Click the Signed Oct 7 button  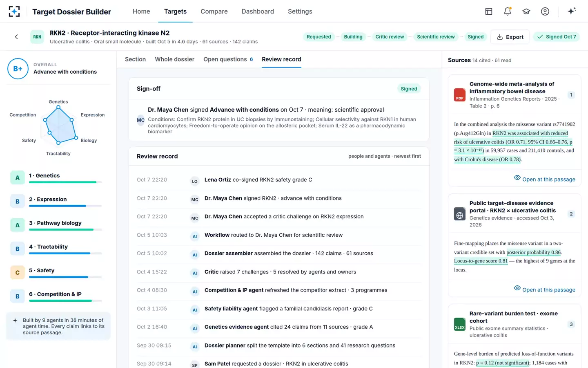(x=557, y=37)
